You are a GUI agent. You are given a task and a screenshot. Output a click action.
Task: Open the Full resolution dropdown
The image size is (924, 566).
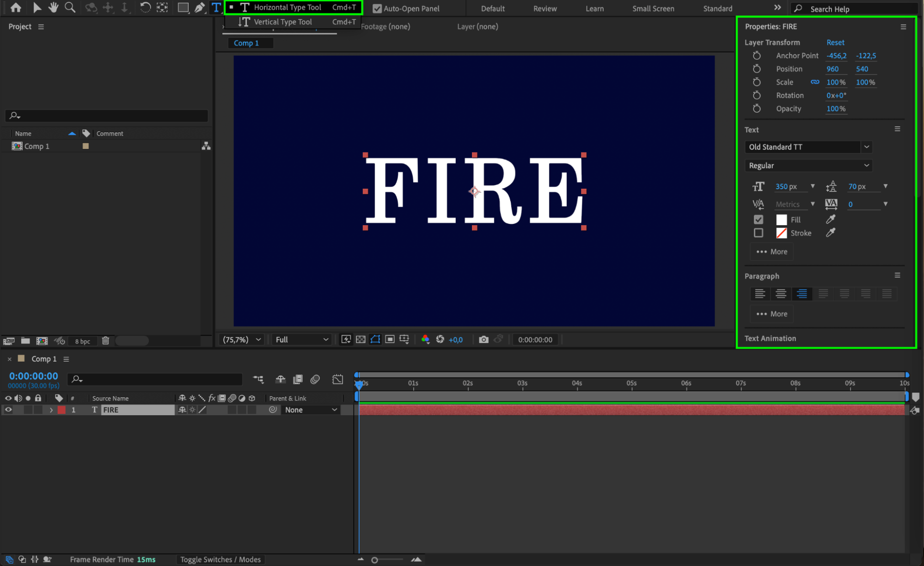pos(302,339)
